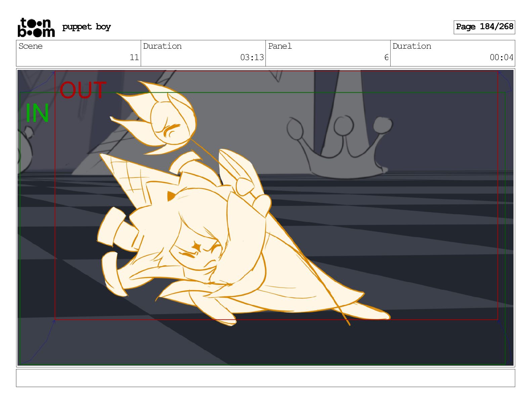Click the Scene number 11 cell

pyautogui.click(x=79, y=53)
